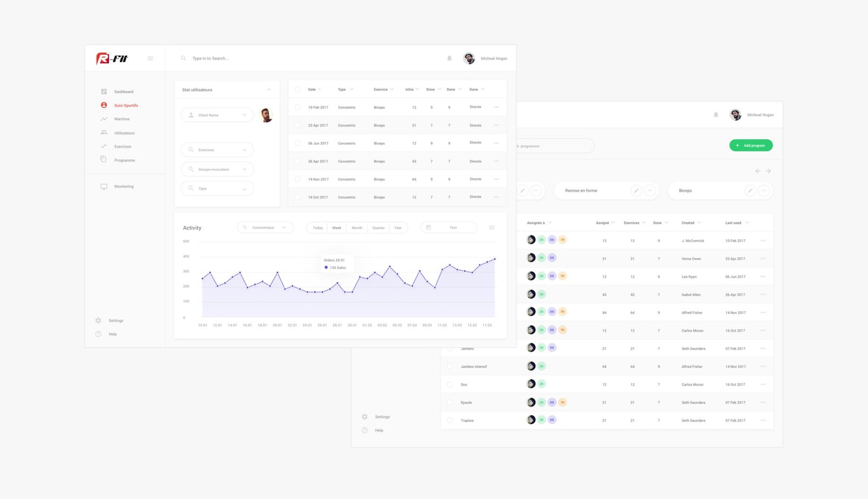Open the Machine section in the sidebar
Screen dimensions: 868x499
(122, 119)
